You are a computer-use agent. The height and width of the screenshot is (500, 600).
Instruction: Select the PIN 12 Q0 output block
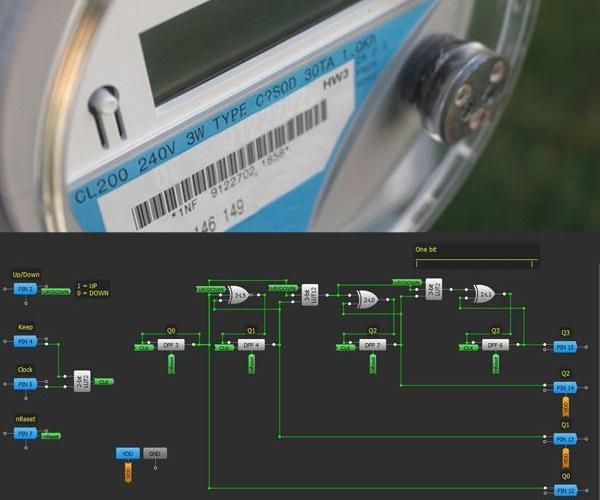[565, 490]
